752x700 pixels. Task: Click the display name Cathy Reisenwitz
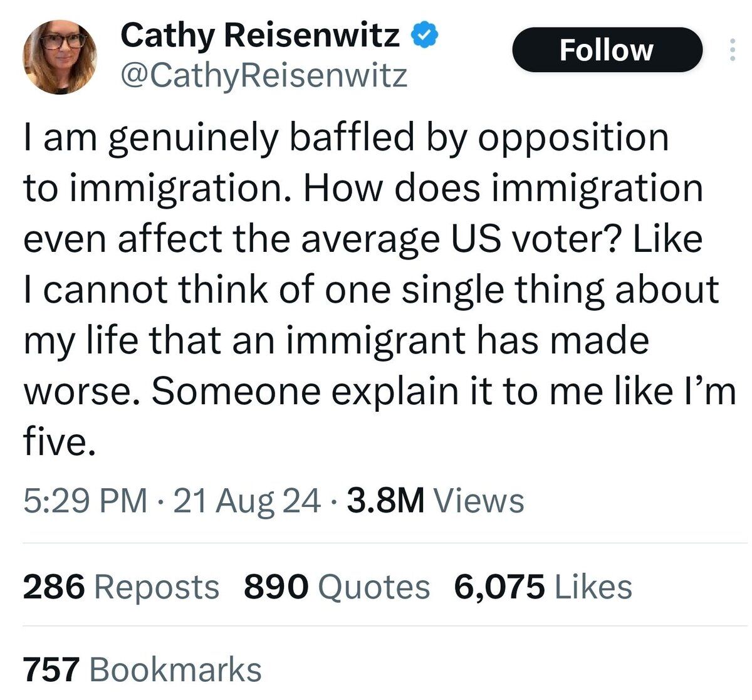[260, 35]
